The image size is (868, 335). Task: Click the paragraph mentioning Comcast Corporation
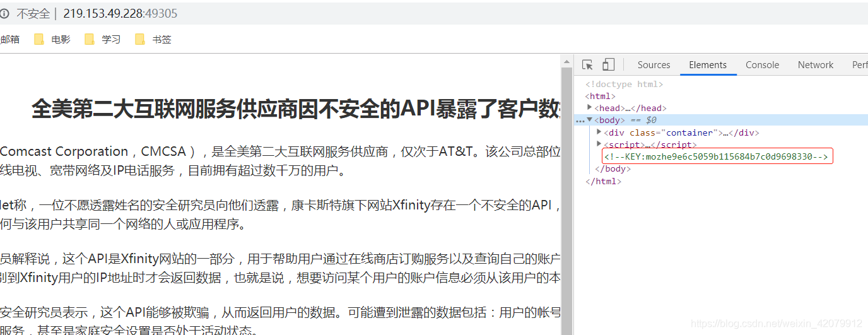point(280,161)
